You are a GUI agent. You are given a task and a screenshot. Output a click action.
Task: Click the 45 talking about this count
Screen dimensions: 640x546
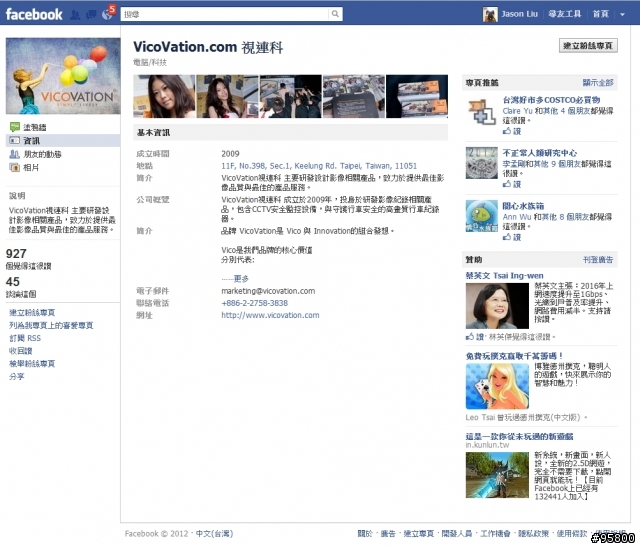13,282
